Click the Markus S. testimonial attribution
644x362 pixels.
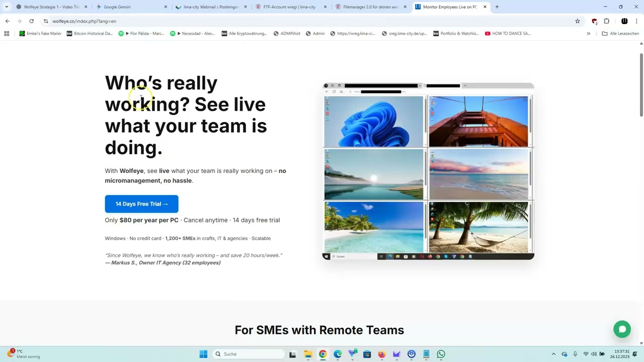pyautogui.click(x=163, y=262)
